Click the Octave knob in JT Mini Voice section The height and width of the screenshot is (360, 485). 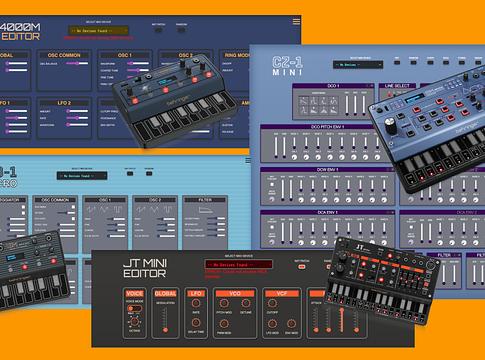tap(135, 322)
